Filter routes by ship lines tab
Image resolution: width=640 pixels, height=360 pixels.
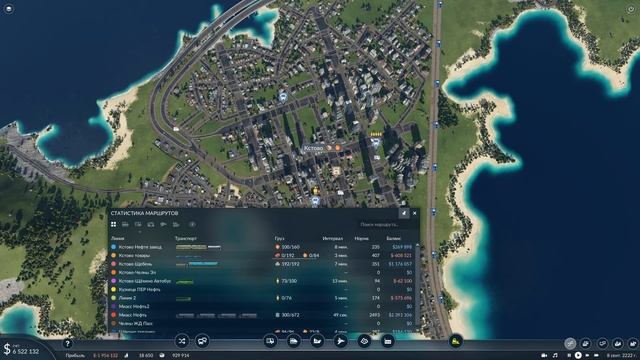coord(176,224)
